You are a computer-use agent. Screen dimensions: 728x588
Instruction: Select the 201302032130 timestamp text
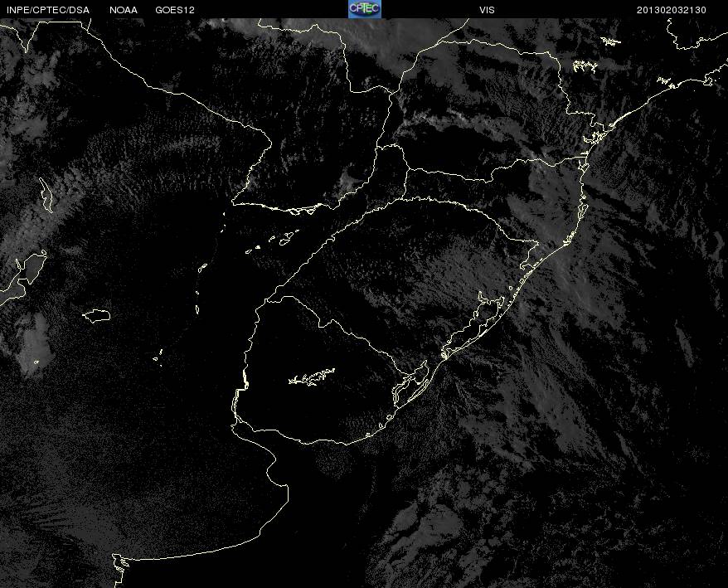click(672, 10)
